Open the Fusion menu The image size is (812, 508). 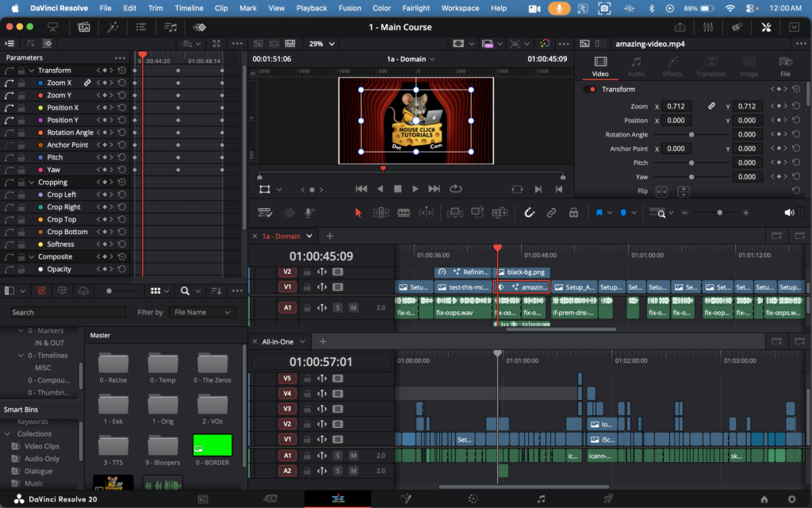click(349, 8)
